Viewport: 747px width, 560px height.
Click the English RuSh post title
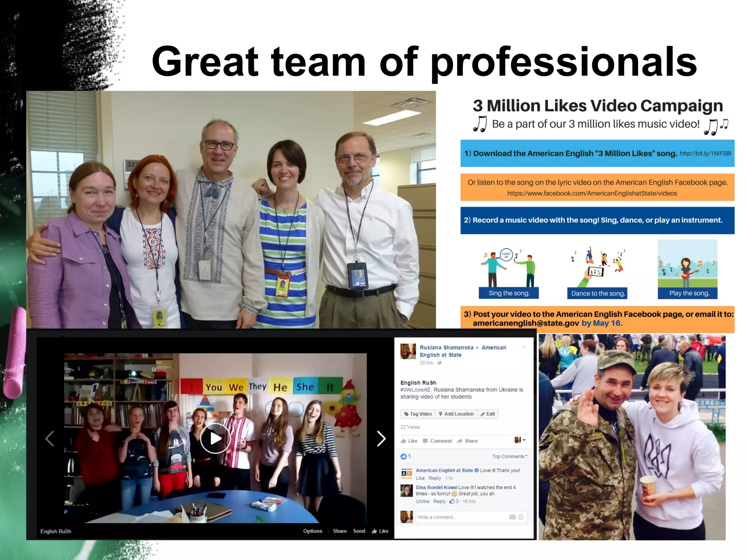click(x=418, y=382)
